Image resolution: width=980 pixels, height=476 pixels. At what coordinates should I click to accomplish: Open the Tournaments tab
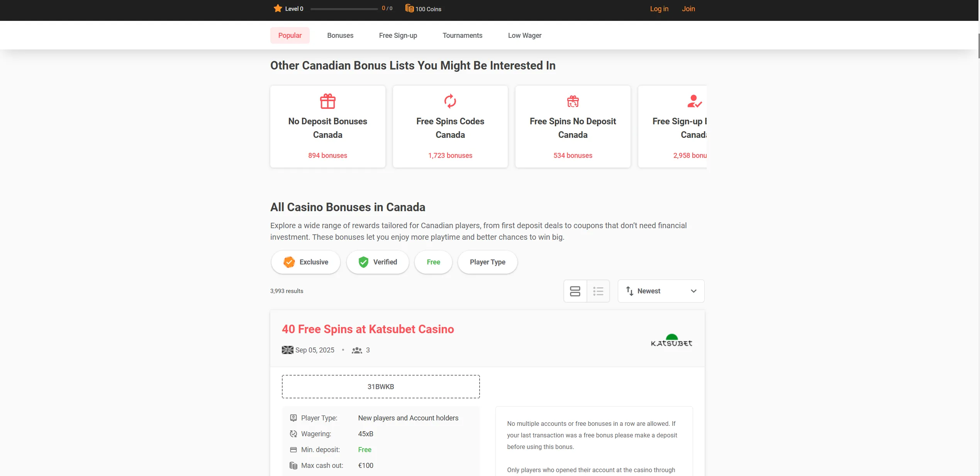[x=462, y=36]
